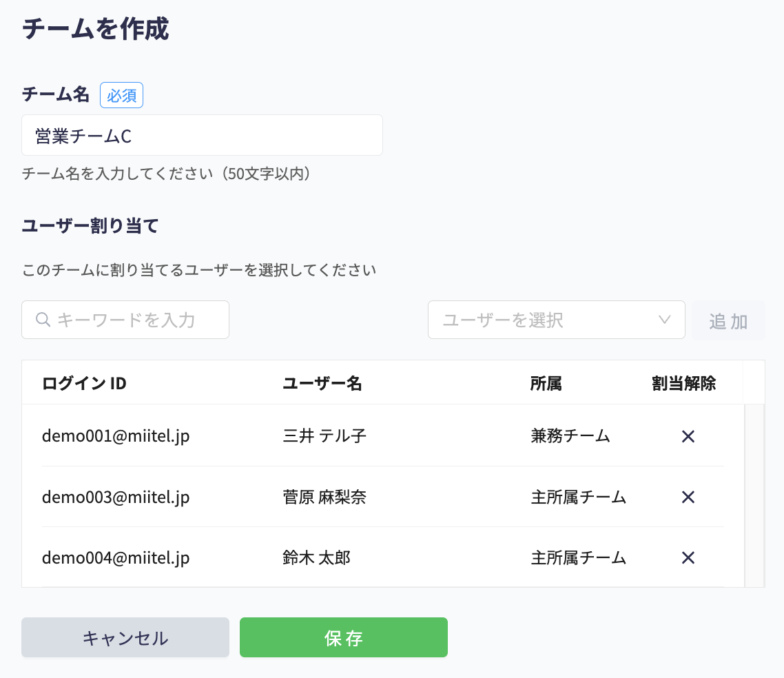
Task: Click 主所属チーム in the demo004 row
Action: pos(578,557)
